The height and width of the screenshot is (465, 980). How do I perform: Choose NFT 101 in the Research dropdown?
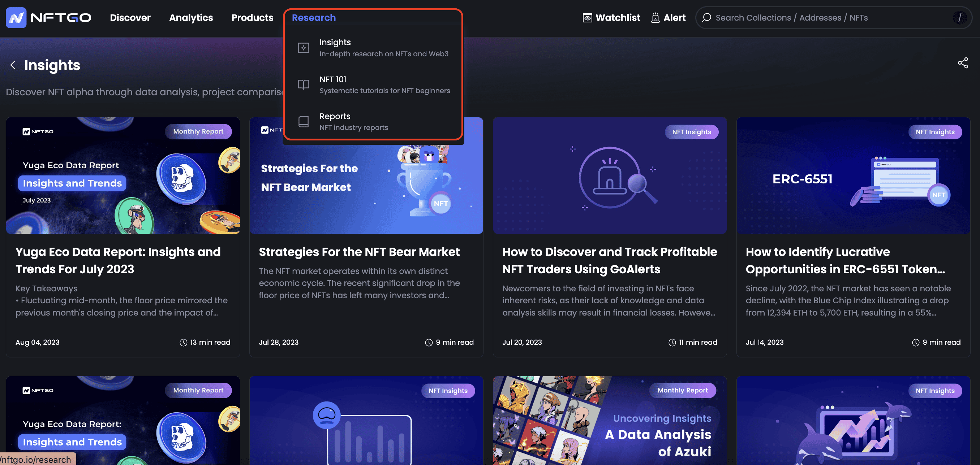(x=373, y=85)
